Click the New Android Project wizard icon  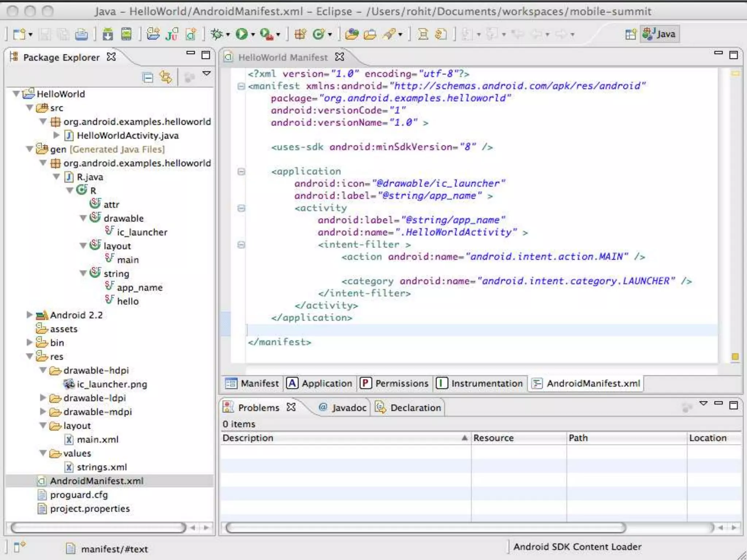[x=153, y=34]
